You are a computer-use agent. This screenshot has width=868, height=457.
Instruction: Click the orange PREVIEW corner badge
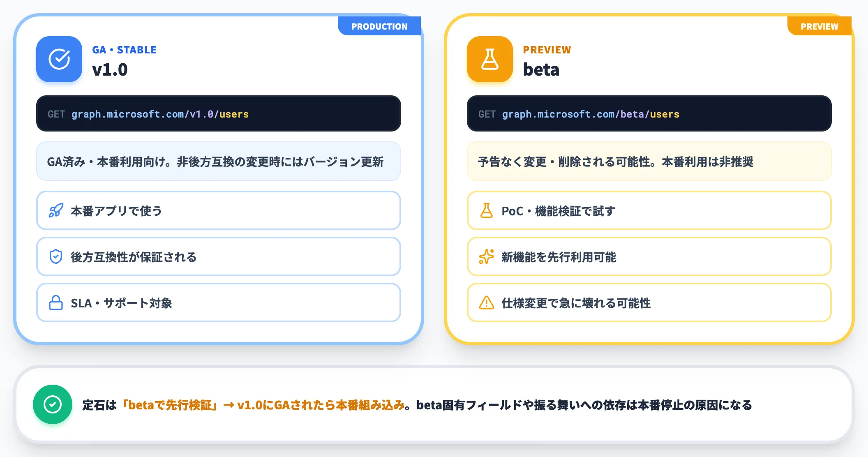tap(820, 26)
